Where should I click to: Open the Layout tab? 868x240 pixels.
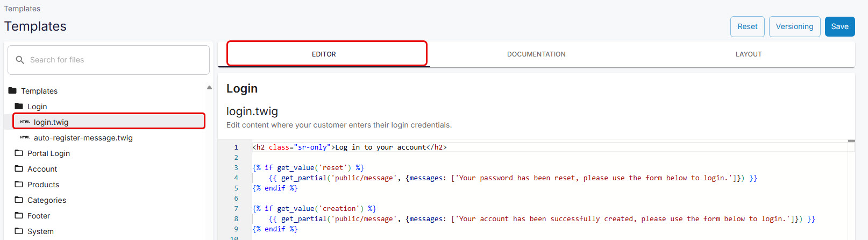[x=748, y=54]
